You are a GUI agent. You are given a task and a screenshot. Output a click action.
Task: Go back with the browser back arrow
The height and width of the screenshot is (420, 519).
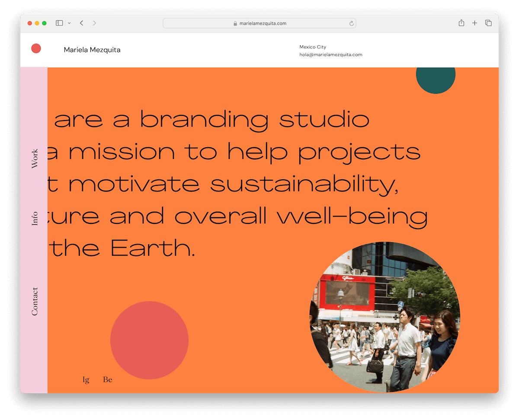coord(81,23)
